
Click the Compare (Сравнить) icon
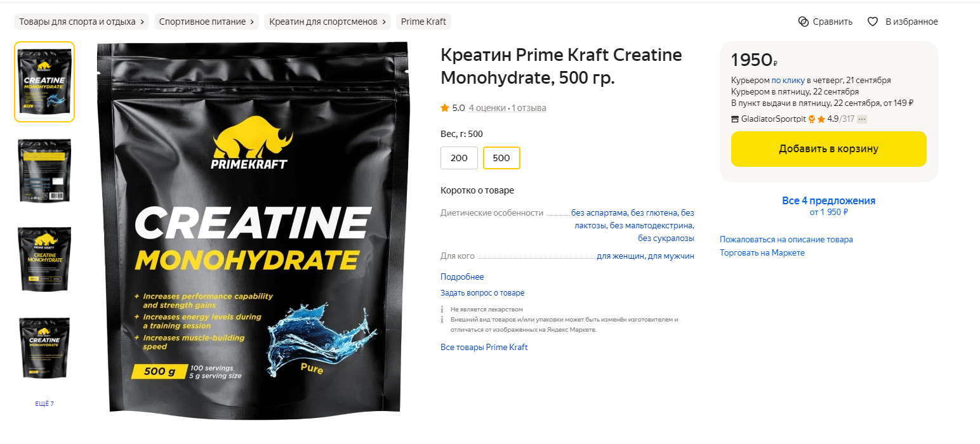point(803,22)
